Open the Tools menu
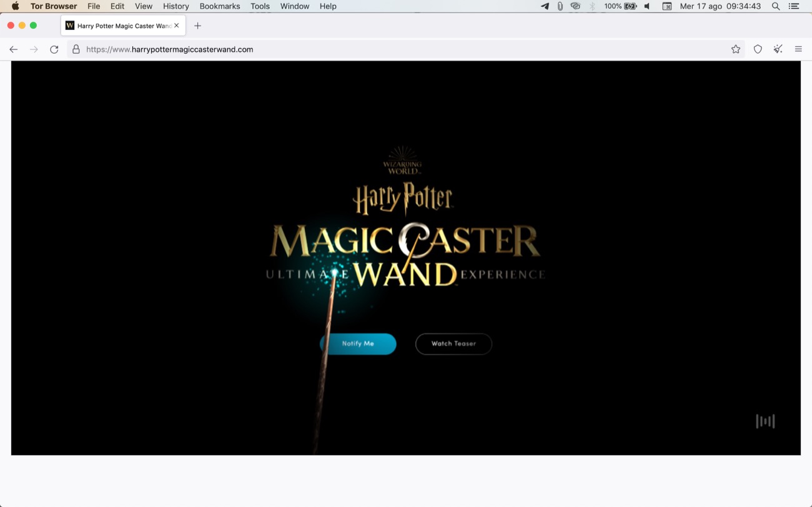 coord(260,6)
